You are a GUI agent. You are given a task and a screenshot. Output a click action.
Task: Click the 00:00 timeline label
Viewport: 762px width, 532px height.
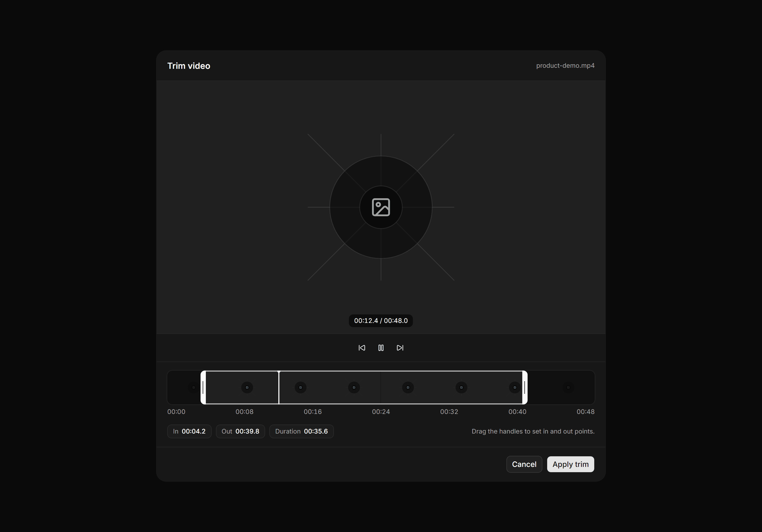(176, 412)
